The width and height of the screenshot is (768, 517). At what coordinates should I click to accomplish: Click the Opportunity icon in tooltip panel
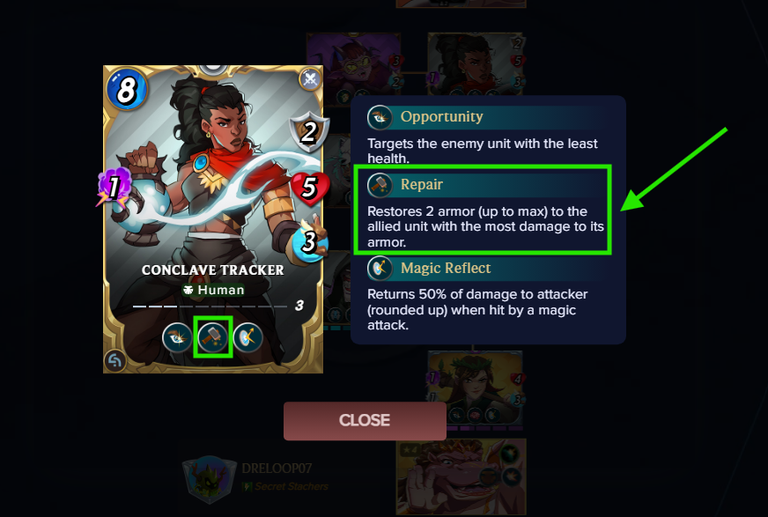[x=380, y=118]
